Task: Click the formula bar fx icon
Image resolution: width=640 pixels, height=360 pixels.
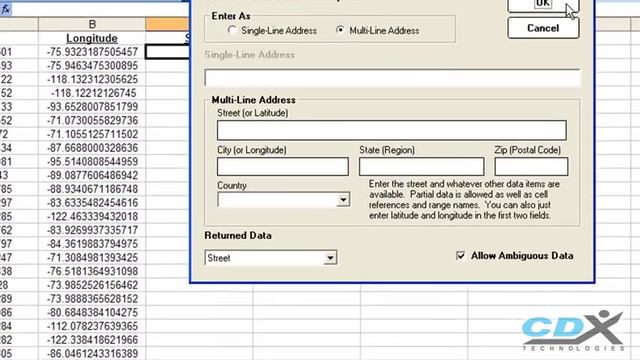Action: pos(5,9)
